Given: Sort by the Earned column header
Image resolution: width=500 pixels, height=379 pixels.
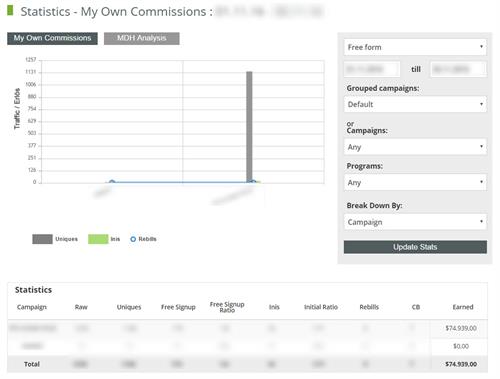Looking at the screenshot, I should pos(463,307).
